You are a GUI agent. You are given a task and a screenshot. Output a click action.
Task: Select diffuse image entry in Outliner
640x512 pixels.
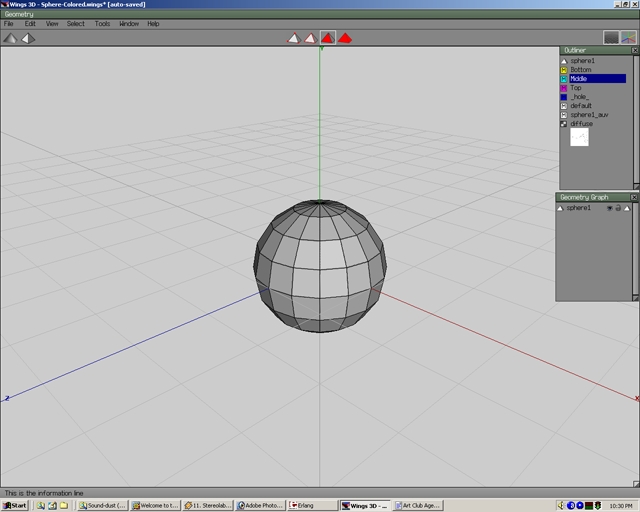[x=582, y=124]
